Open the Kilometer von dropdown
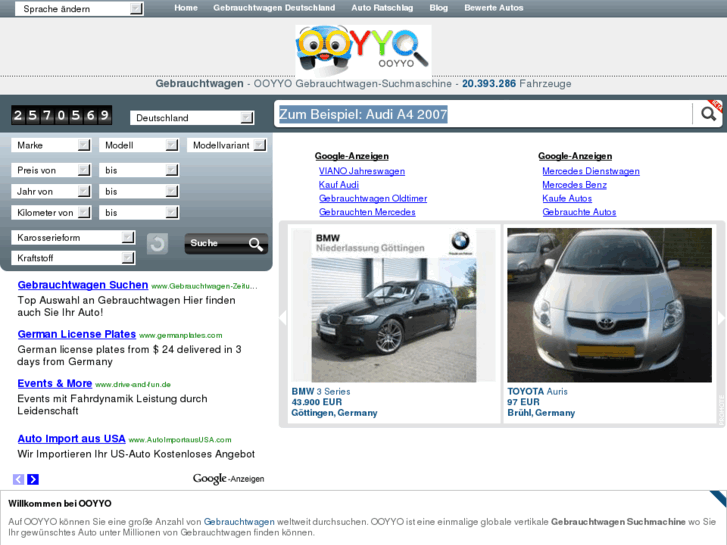The height and width of the screenshot is (545, 727). pos(51,212)
